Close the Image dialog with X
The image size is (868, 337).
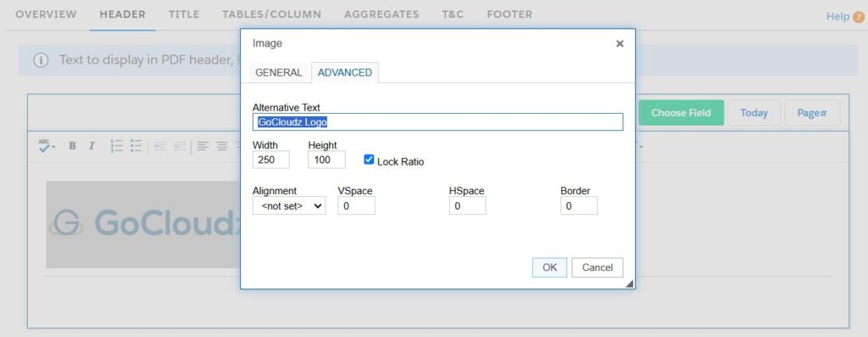point(620,43)
